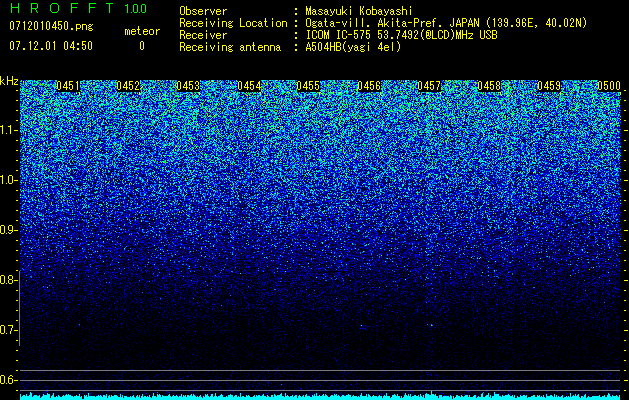Screen dimensions: 629x400
Task: Click the meteor count value
Action: coord(142,46)
